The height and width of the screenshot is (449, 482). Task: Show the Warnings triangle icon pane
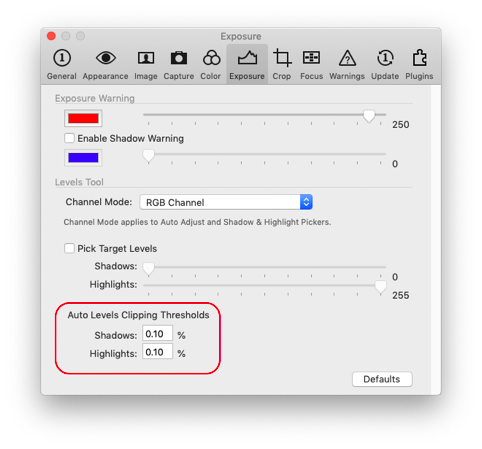[347, 65]
